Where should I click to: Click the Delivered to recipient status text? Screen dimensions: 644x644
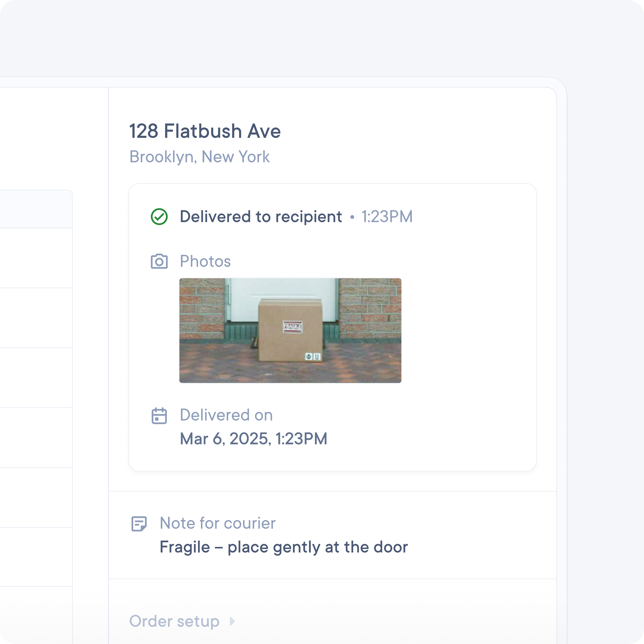coord(261,217)
